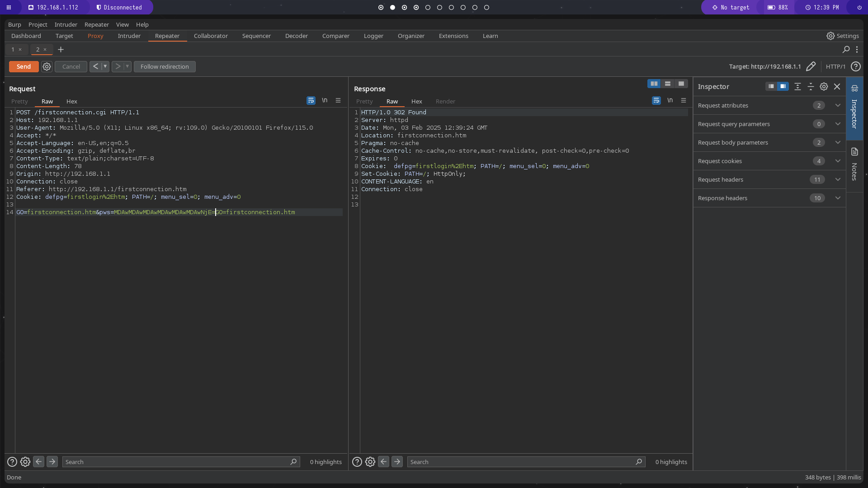This screenshot has width=868, height=488.
Task: Toggle request non-printable characters \n
Action: (325, 100)
